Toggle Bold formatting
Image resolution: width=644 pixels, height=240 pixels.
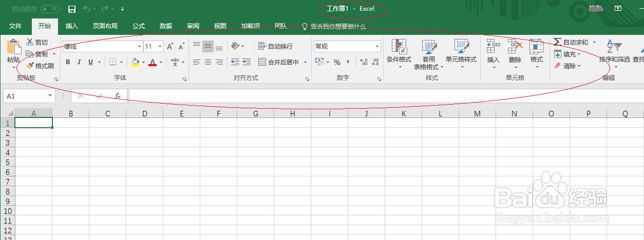click(x=68, y=62)
